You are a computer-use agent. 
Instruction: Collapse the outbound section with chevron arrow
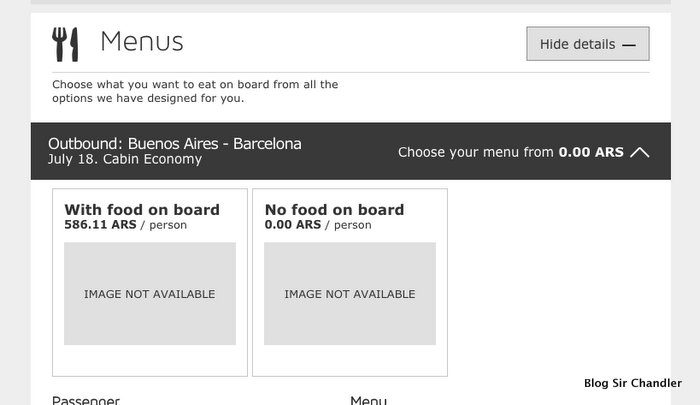[640, 152]
